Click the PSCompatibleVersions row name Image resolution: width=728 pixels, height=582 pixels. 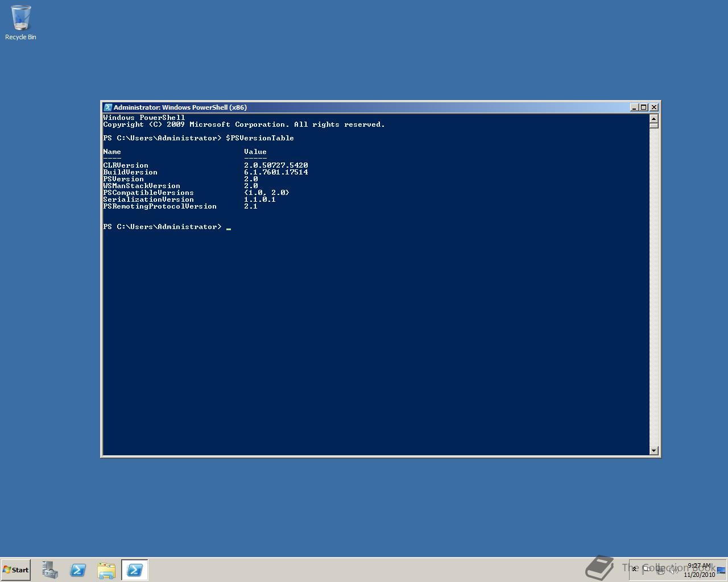coord(148,193)
